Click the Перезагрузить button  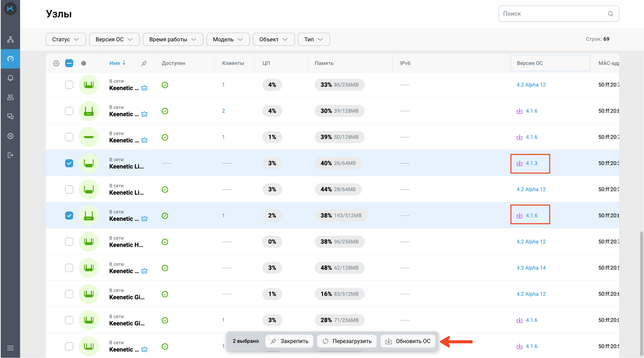point(347,341)
